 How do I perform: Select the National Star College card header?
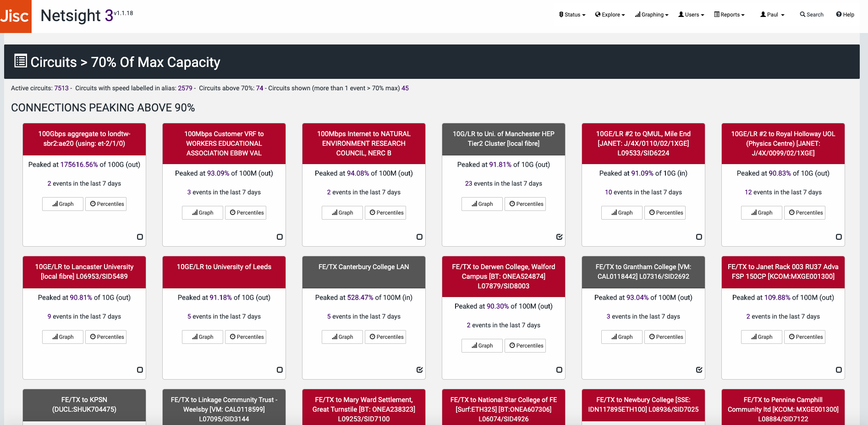pyautogui.click(x=504, y=407)
